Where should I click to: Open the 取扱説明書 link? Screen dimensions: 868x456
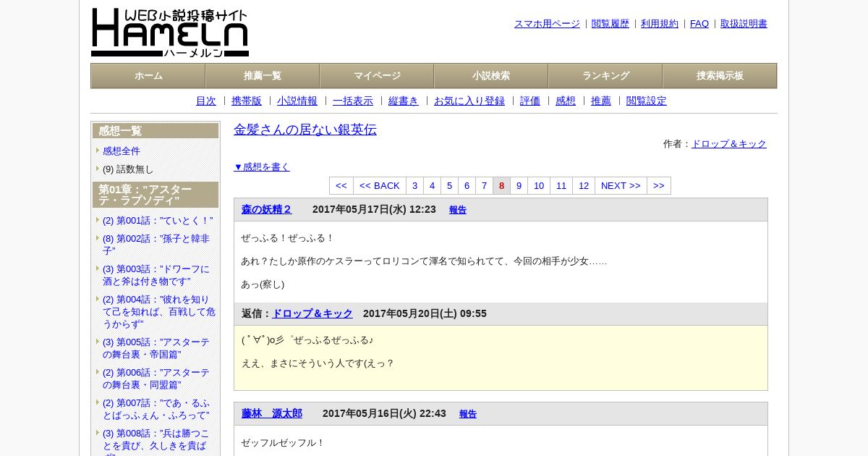(x=744, y=24)
